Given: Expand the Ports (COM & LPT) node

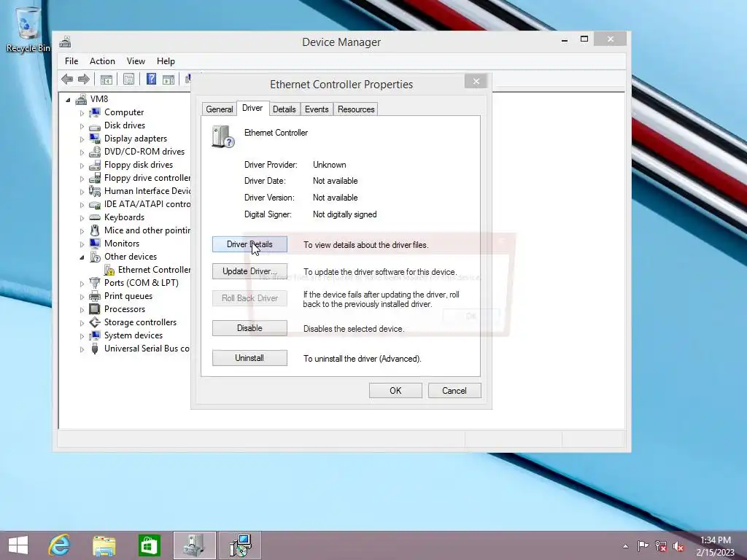Looking at the screenshot, I should [x=82, y=284].
